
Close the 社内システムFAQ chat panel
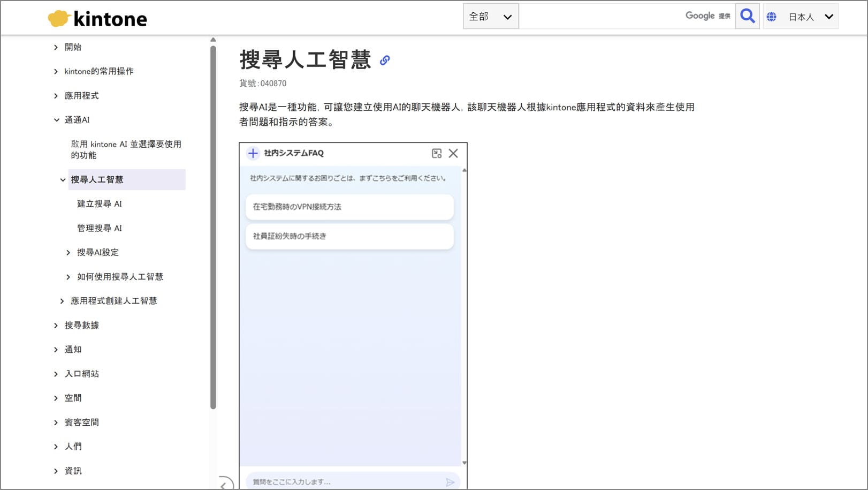point(453,153)
